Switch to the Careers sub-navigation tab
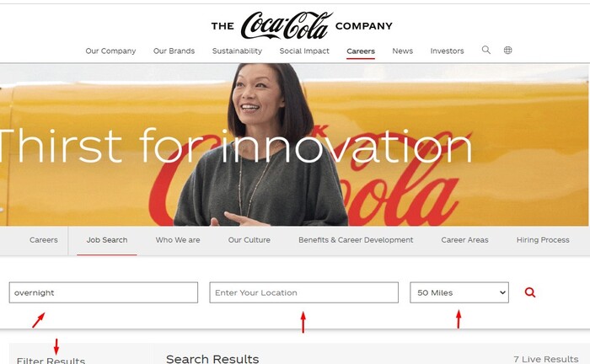Viewport: 590px width, 364px height. click(x=44, y=240)
